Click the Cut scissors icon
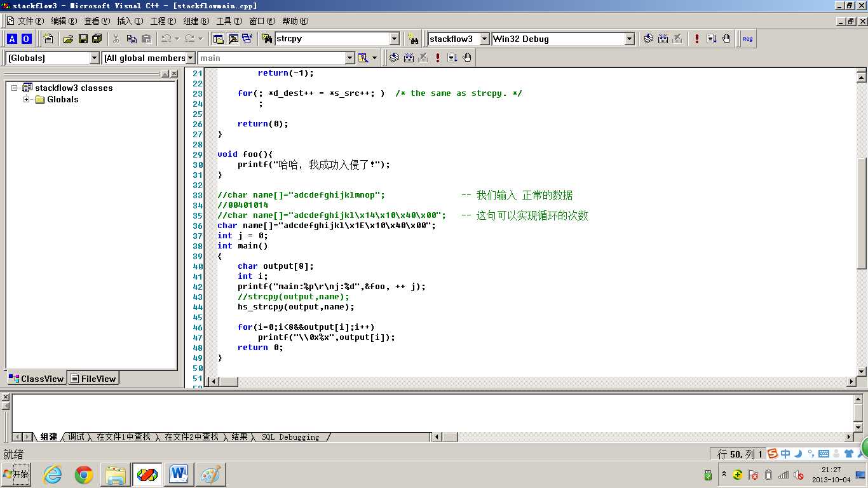Viewport: 868px width, 488px height. click(116, 39)
